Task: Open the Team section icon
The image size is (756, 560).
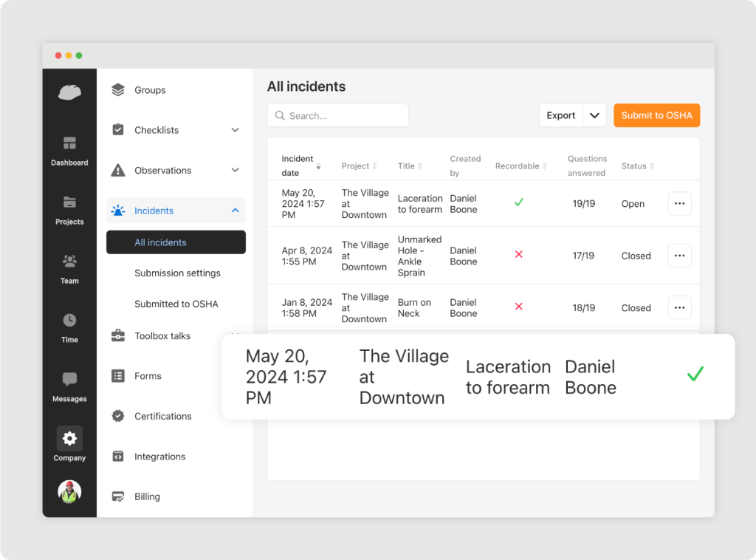Action: (x=69, y=262)
